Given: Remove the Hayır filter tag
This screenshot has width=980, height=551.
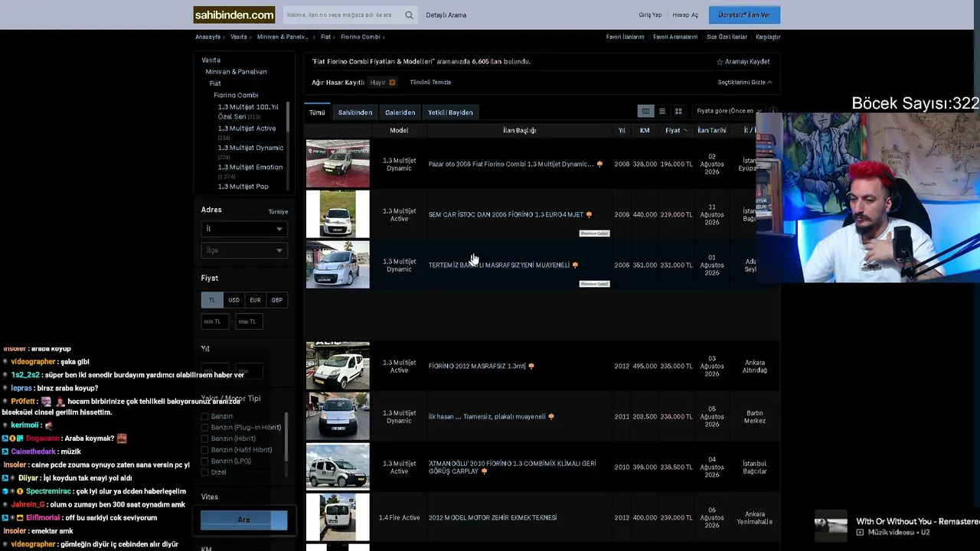Looking at the screenshot, I should point(392,83).
